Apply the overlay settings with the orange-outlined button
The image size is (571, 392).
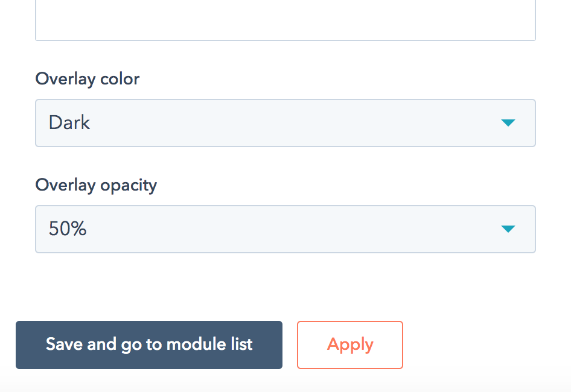point(350,344)
